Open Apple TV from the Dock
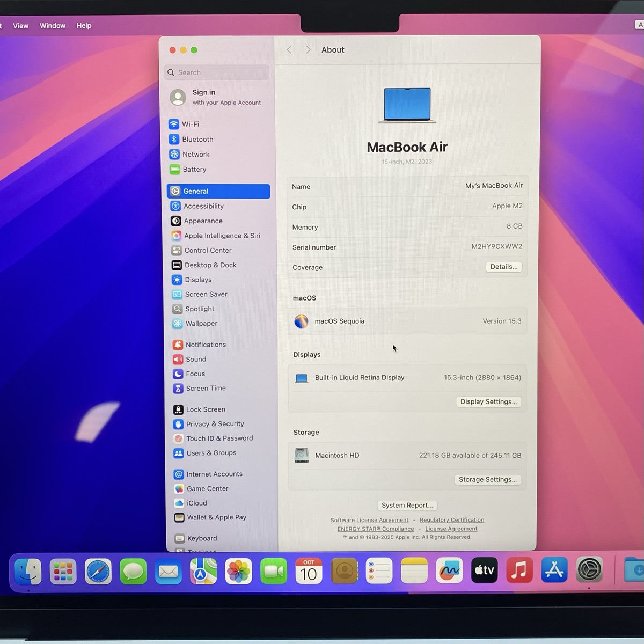The image size is (644, 644). (x=485, y=570)
